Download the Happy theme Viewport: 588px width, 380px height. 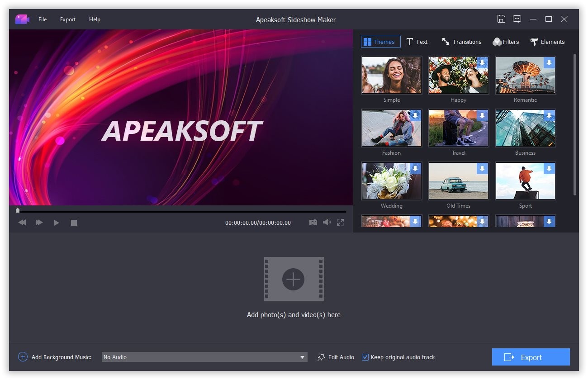pyautogui.click(x=483, y=62)
